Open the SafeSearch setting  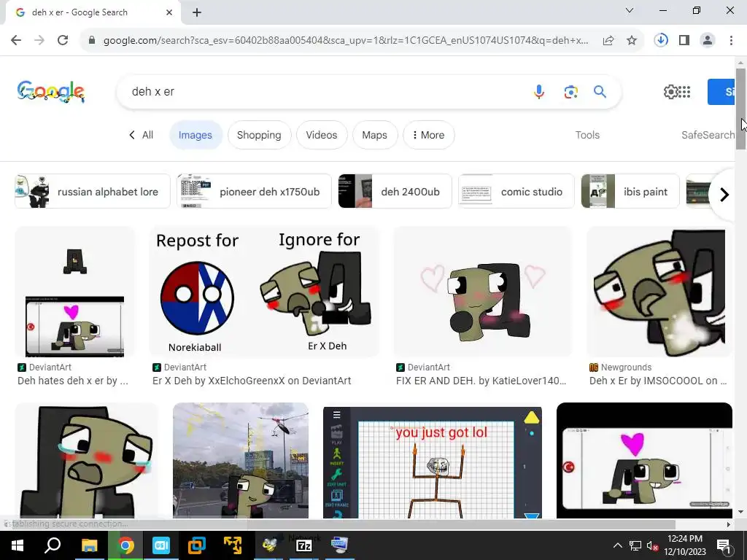point(708,135)
